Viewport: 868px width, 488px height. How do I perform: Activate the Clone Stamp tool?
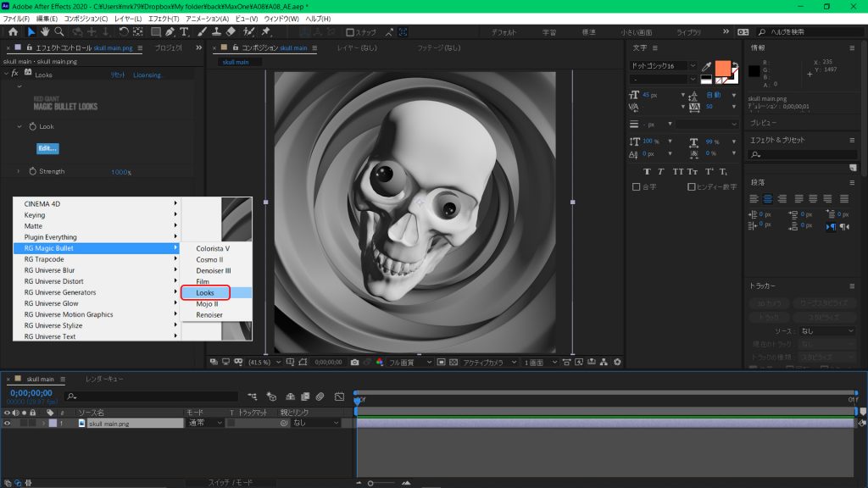pyautogui.click(x=216, y=32)
